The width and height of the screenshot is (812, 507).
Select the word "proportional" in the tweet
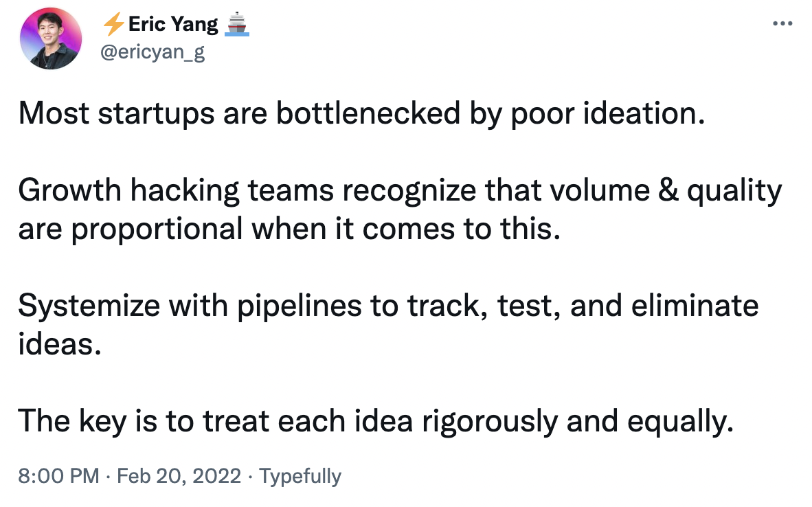click(x=157, y=229)
